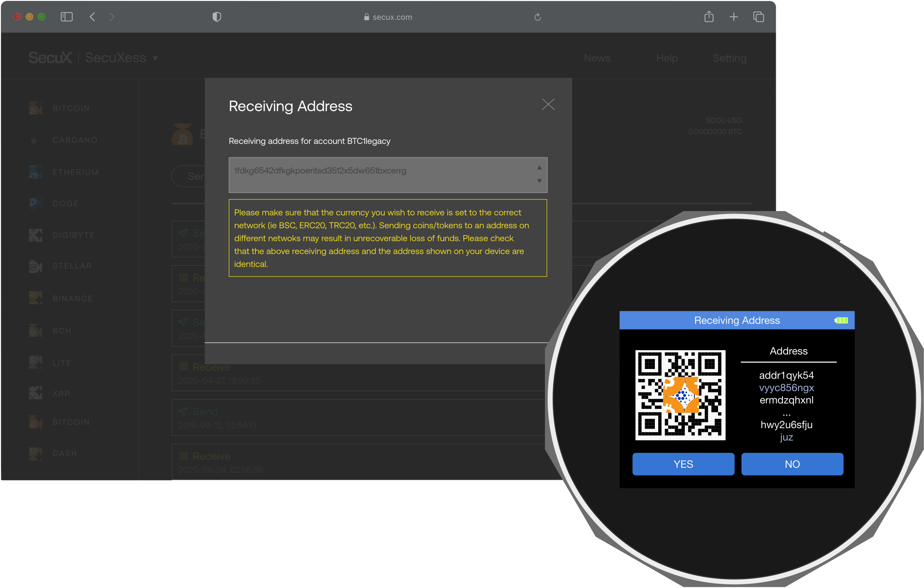Select the Bitcoin wallet icon above Cardano
924x588 pixels.
coord(35,108)
